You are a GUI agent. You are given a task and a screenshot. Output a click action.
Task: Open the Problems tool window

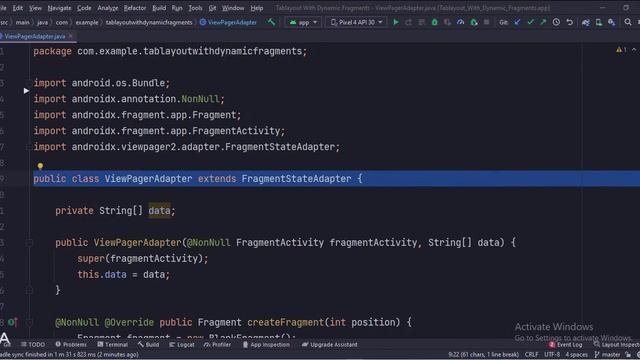click(x=71, y=344)
